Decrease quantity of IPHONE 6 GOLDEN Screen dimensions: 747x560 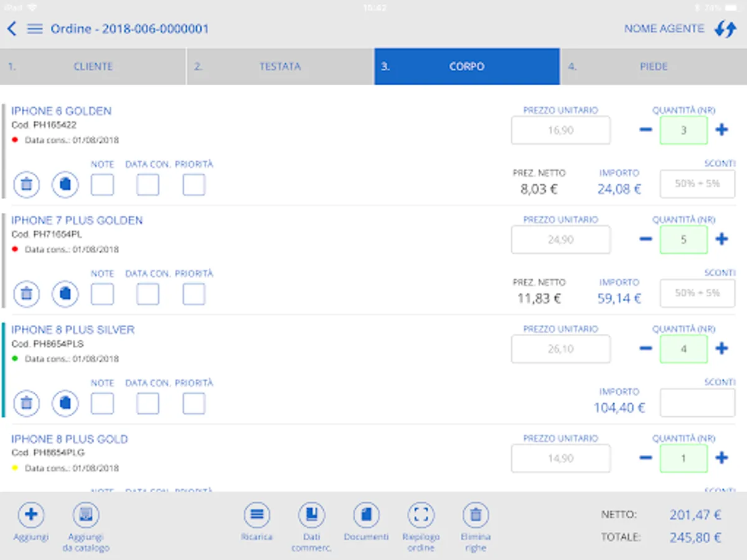(x=646, y=130)
